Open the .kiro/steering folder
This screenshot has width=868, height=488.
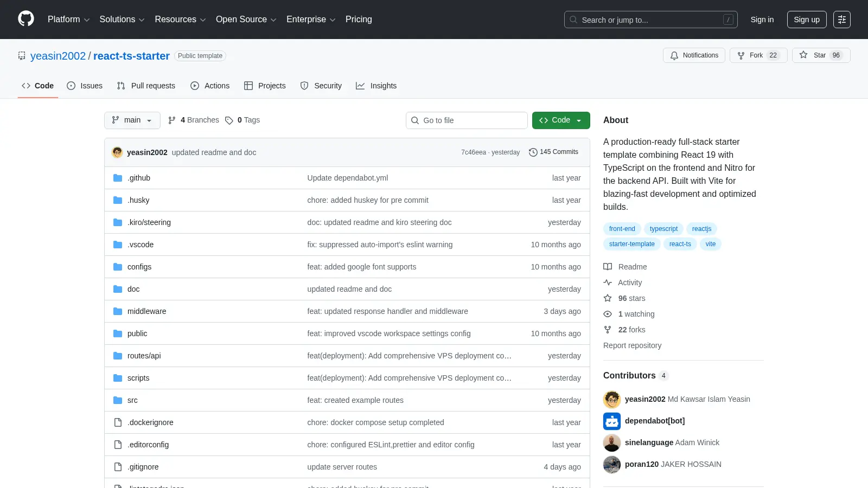(x=149, y=222)
